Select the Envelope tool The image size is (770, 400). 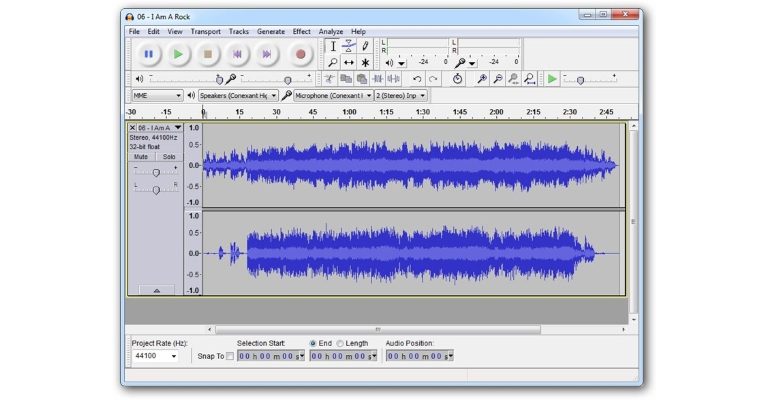(349, 46)
